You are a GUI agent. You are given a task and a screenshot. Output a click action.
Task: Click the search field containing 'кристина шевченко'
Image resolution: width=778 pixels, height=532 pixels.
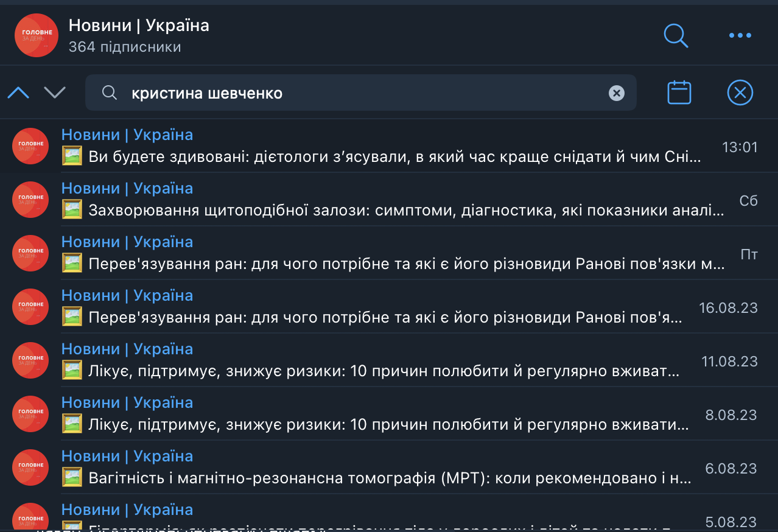click(361, 93)
